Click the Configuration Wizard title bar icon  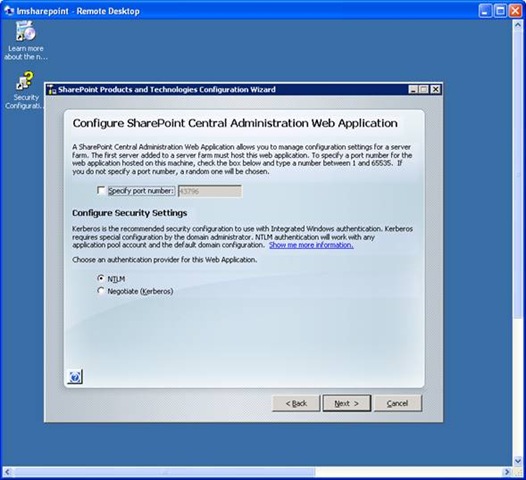pos(52,90)
